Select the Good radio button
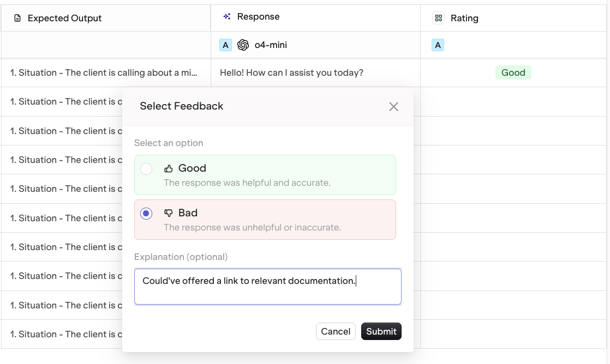The height and width of the screenshot is (364, 610). coord(146,169)
